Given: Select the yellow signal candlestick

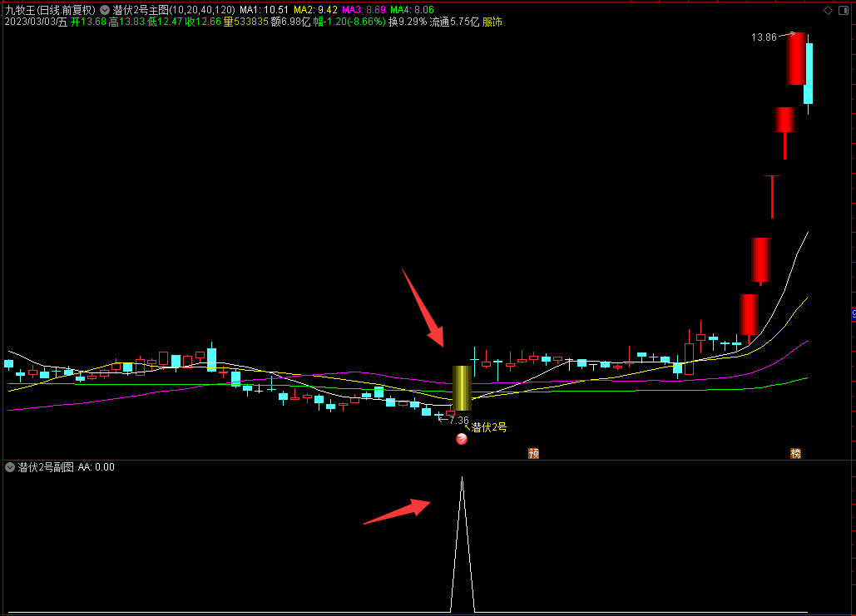Looking at the screenshot, I should 462,388.
